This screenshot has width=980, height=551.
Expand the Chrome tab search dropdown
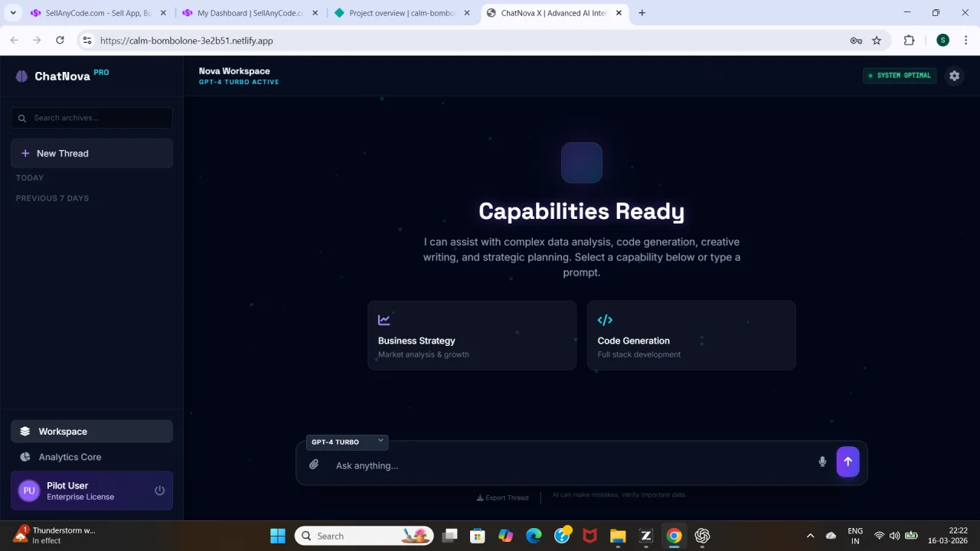point(13,13)
